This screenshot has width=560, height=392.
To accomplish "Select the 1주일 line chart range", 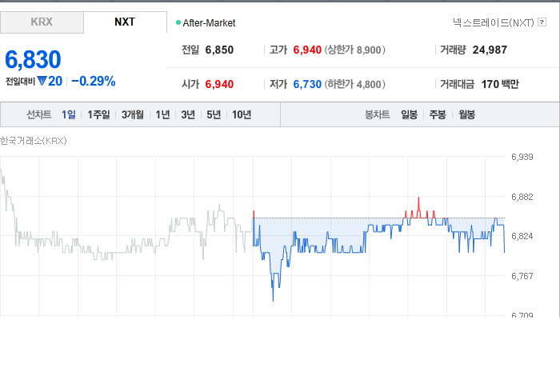I will [x=98, y=114].
